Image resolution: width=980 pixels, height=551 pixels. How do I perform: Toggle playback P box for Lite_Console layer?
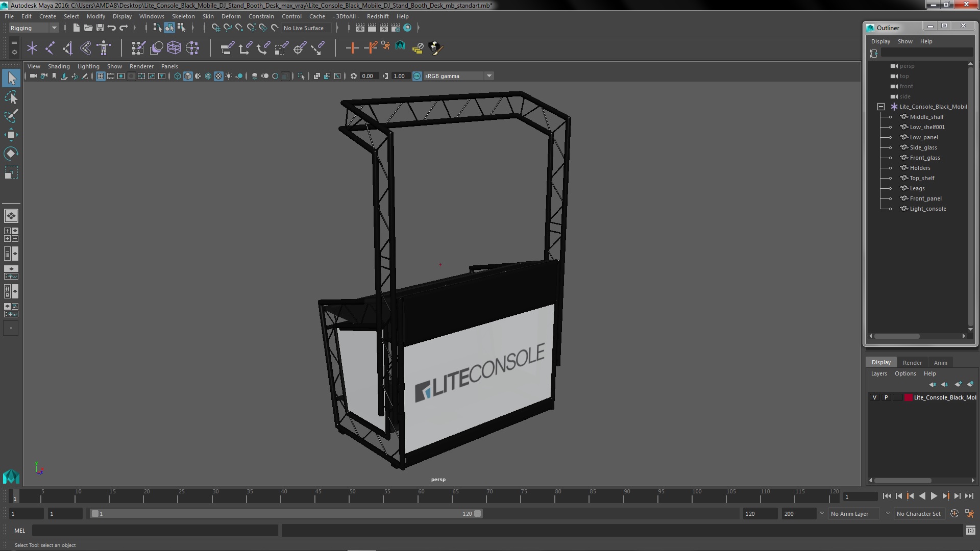pyautogui.click(x=886, y=397)
